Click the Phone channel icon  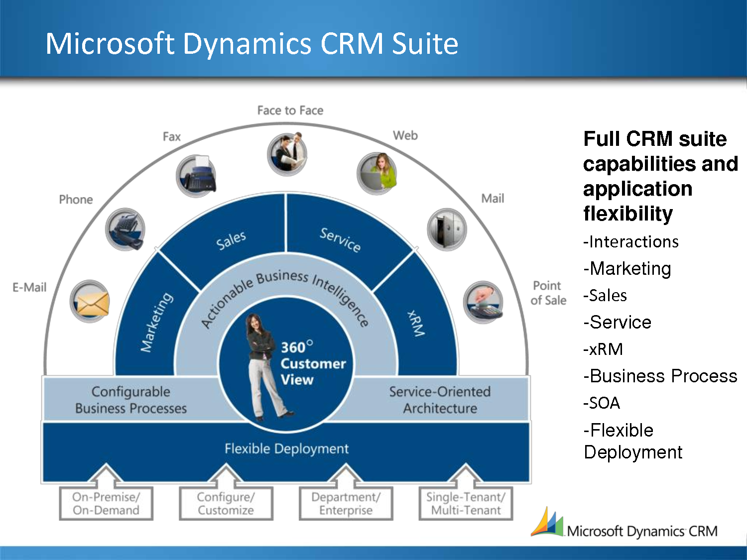click(x=126, y=230)
